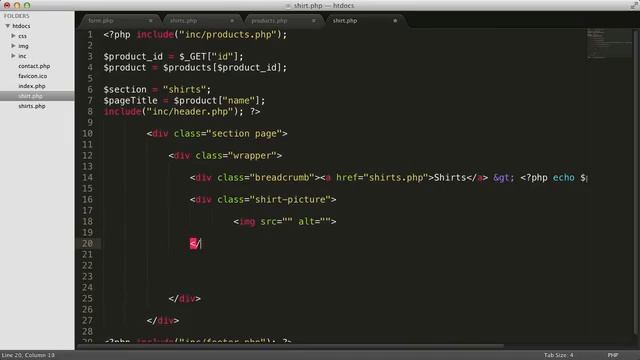This screenshot has width=640, height=360.
Task: Click href="shirts.php" attribute on line 14
Action: tap(382, 178)
